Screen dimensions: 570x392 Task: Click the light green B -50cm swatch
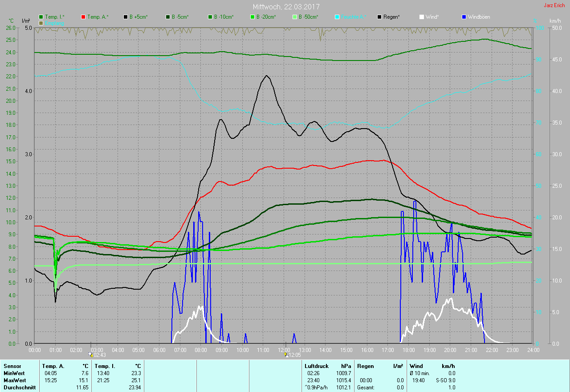click(294, 17)
